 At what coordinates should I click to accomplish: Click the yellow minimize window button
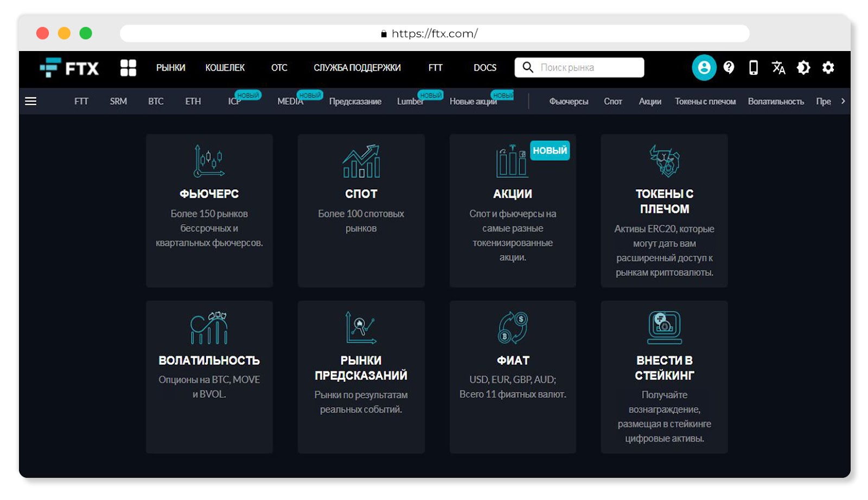pyautogui.click(x=64, y=33)
